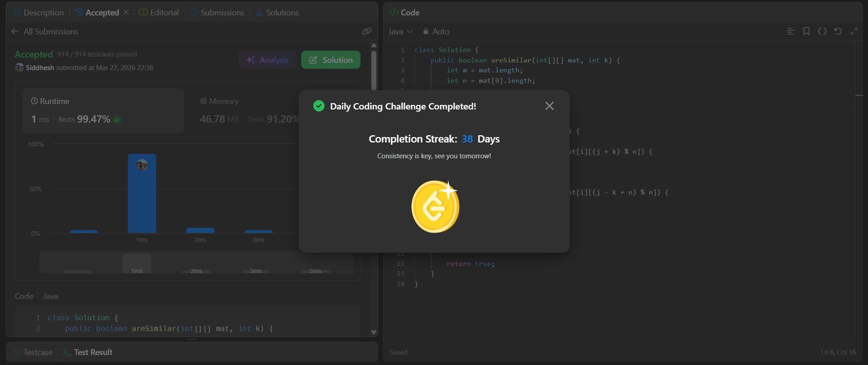Click the green Solution button

click(331, 60)
